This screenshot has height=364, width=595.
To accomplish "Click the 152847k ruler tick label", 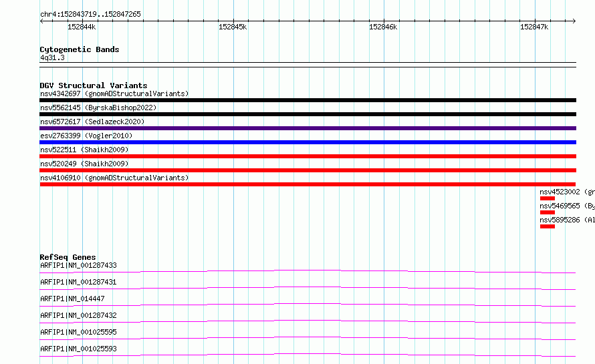I will pyautogui.click(x=534, y=27).
